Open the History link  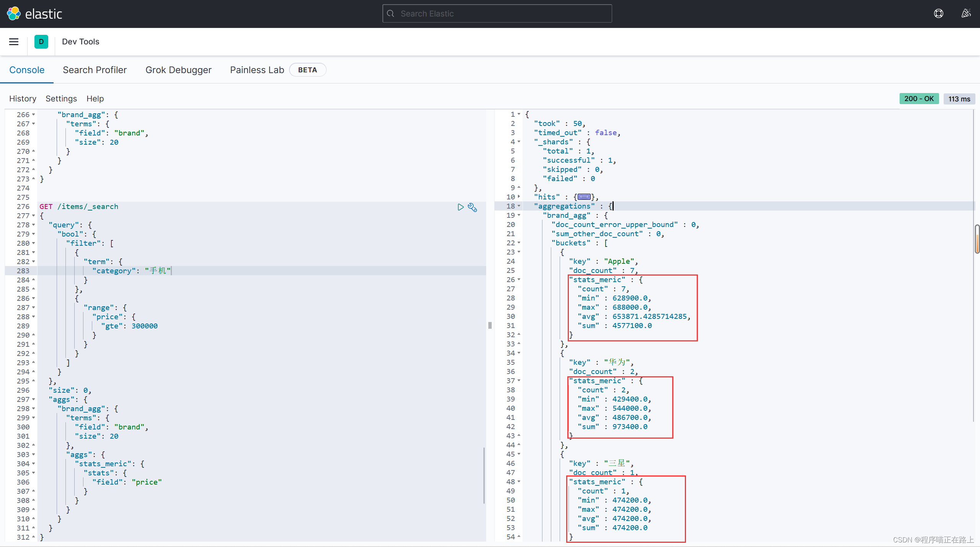point(23,99)
